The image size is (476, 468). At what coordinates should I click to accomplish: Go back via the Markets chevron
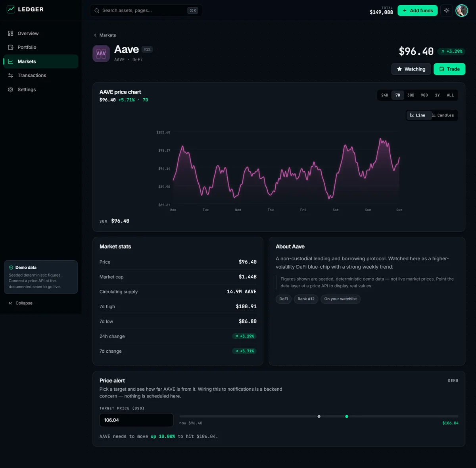tap(95, 35)
